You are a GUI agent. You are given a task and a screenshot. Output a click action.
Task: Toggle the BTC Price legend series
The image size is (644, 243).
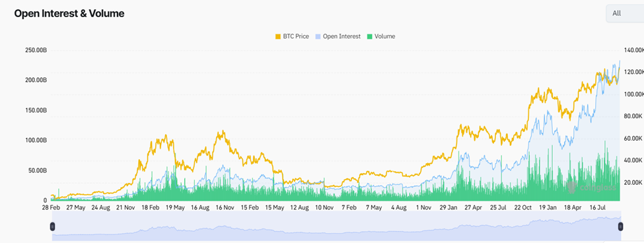tap(292, 36)
